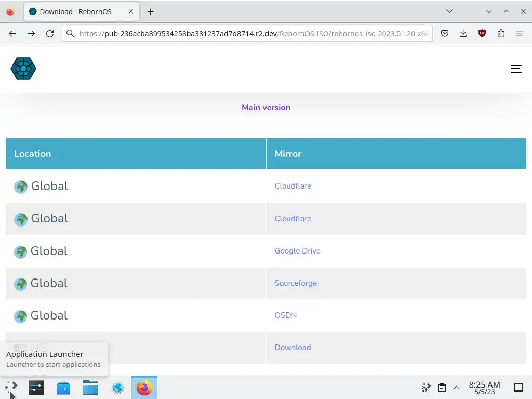The width and height of the screenshot is (532, 399).
Task: Click the Show Desktop button
Action: point(518,388)
